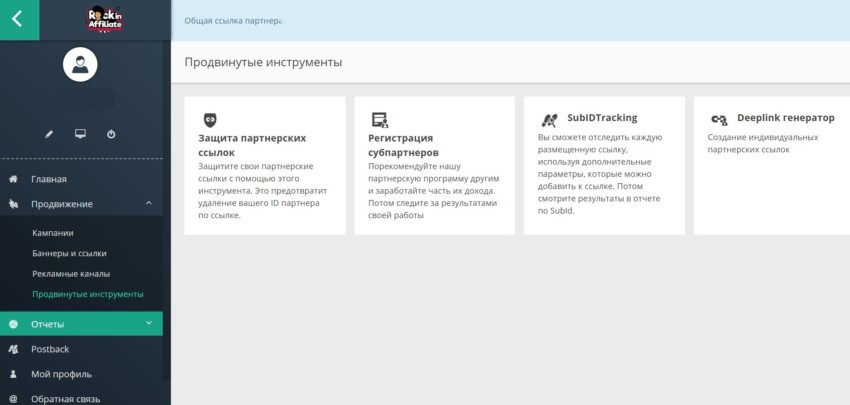
Task: Click the shield icon on Защита партнерских ссылок
Action: tap(210, 120)
